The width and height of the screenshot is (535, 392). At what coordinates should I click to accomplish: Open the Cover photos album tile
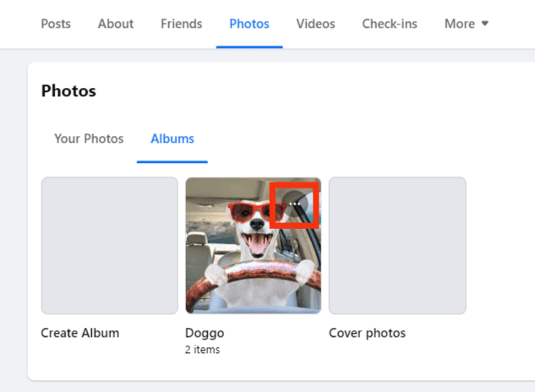[397, 245]
